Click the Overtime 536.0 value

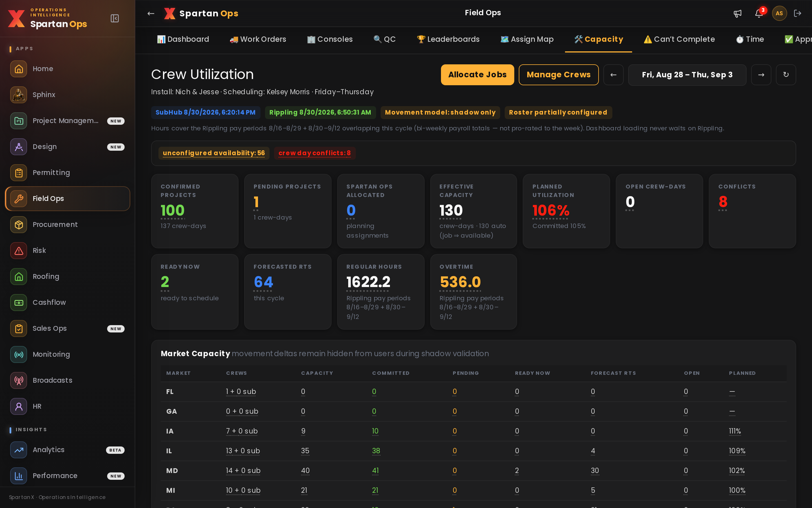point(460,282)
